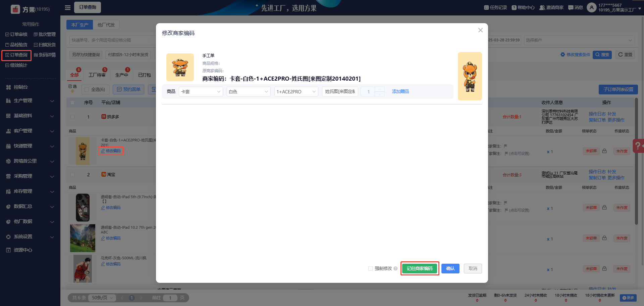644x306 pixels.
Task: Open 订单审核 shortcut in sidebar
Action: coord(16,34)
